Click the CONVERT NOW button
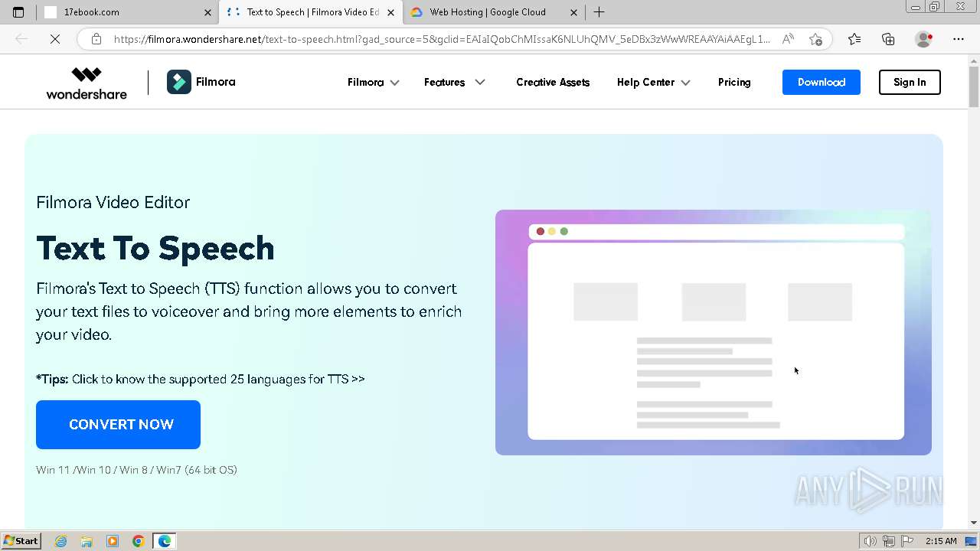Screen dimensions: 980x551 [118, 425]
